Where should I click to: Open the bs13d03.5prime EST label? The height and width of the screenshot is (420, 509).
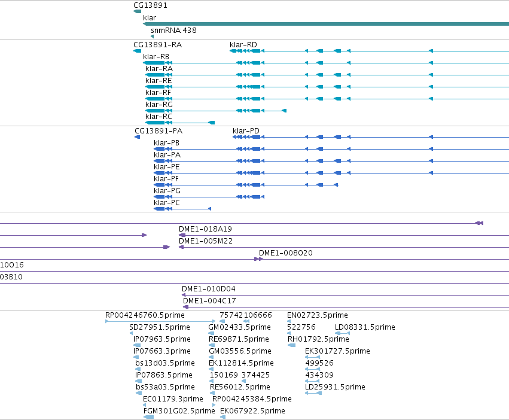[165, 364]
